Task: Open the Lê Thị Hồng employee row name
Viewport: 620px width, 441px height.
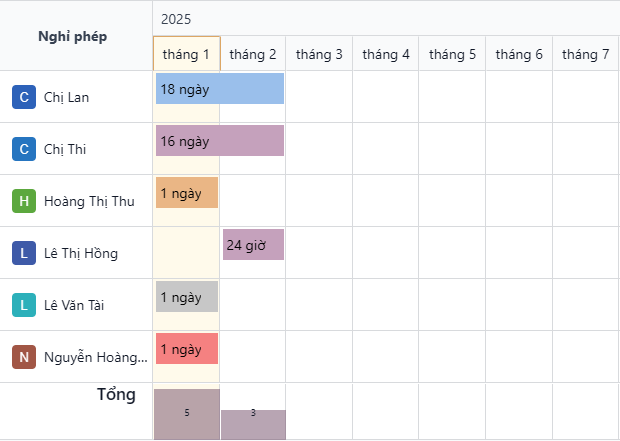Action: tap(81, 253)
